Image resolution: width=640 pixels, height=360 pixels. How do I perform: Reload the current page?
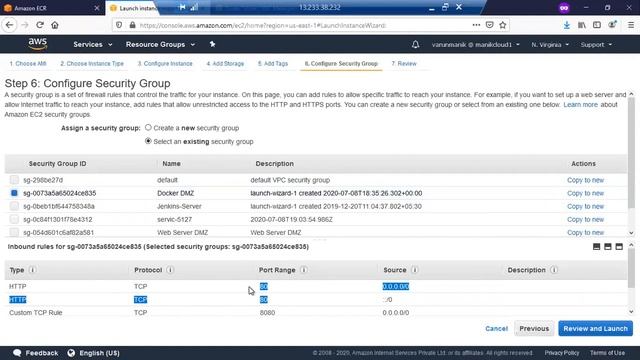click(x=40, y=25)
